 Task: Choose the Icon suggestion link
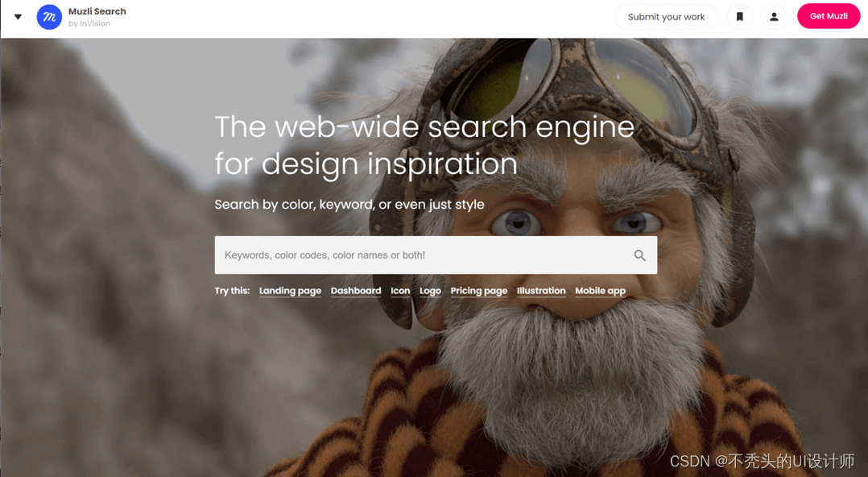click(400, 291)
